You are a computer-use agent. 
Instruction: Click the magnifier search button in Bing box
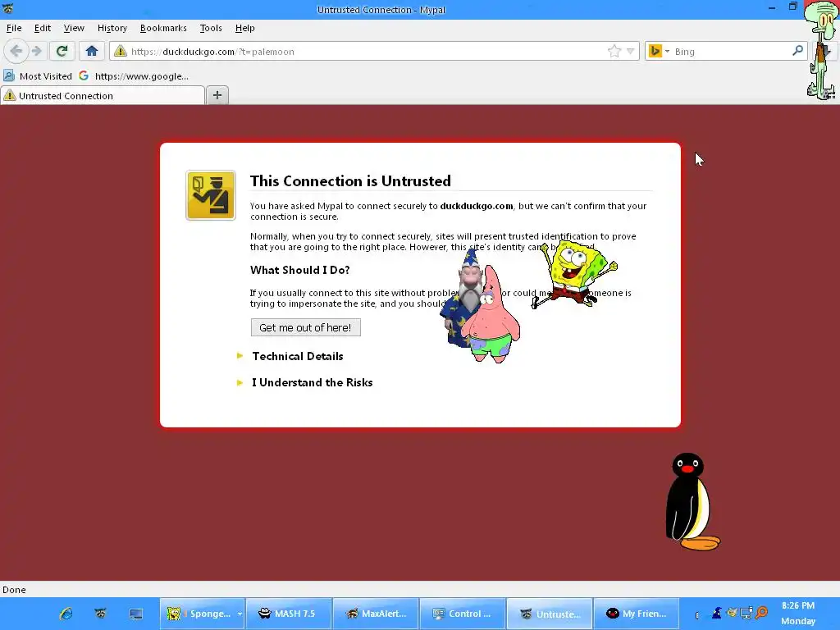coord(797,51)
